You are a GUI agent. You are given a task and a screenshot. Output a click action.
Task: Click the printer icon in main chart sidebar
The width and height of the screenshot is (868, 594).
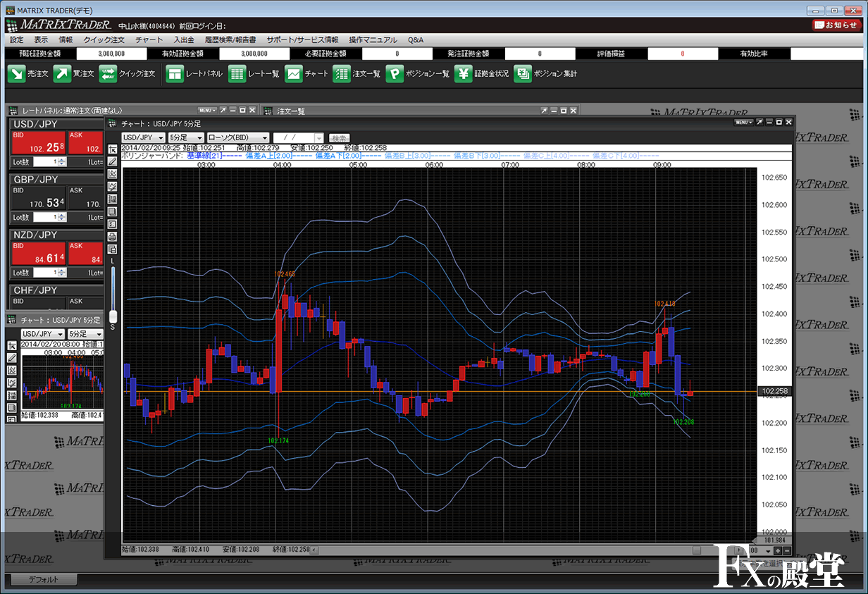point(113,237)
